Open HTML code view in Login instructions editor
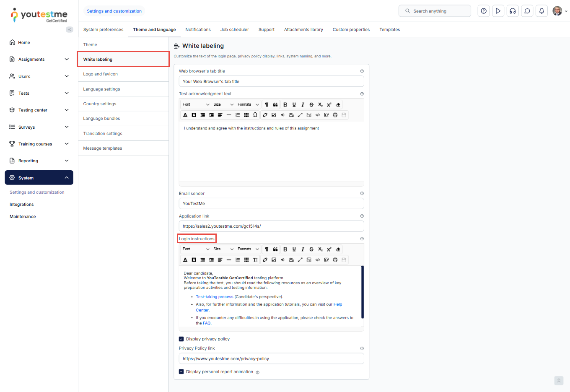 [318, 260]
